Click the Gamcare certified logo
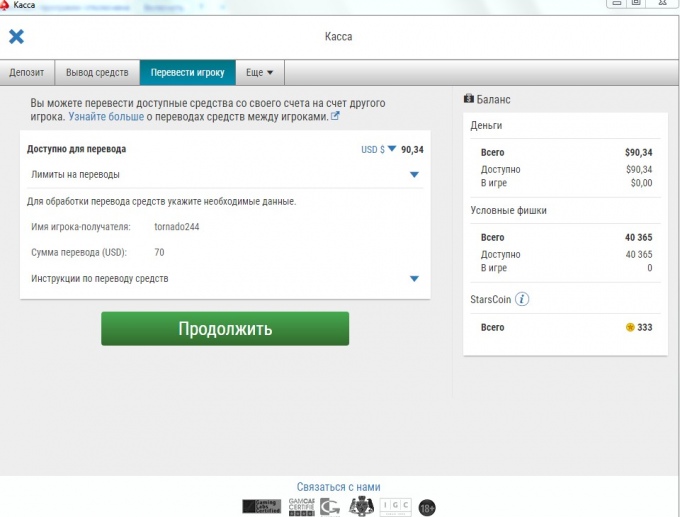680x517 pixels. (x=301, y=507)
